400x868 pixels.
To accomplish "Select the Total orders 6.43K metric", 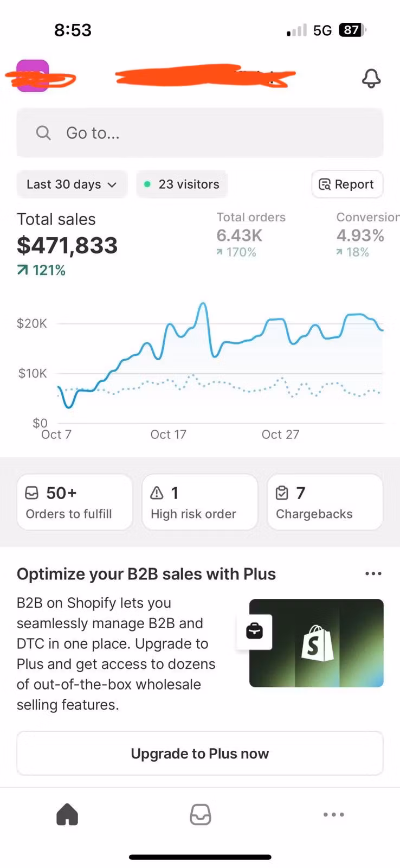I will pos(250,235).
